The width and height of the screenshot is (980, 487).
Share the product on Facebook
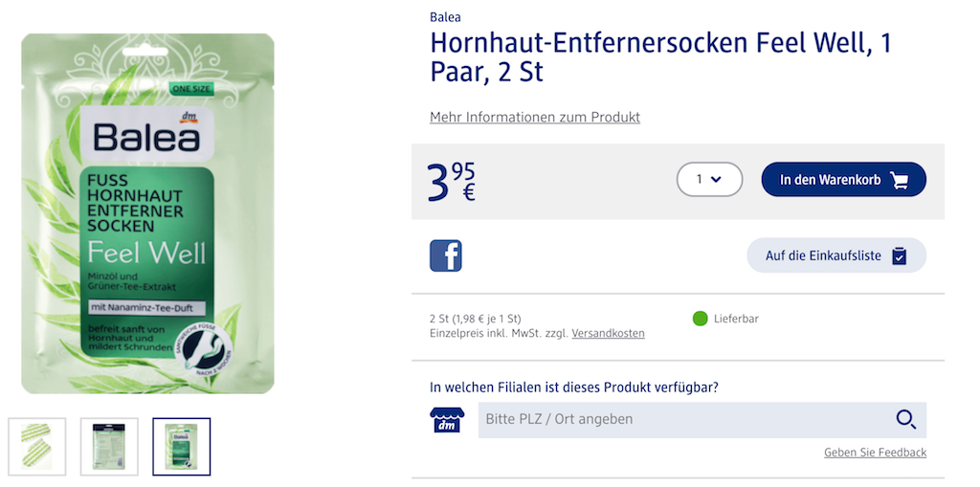[x=446, y=255]
